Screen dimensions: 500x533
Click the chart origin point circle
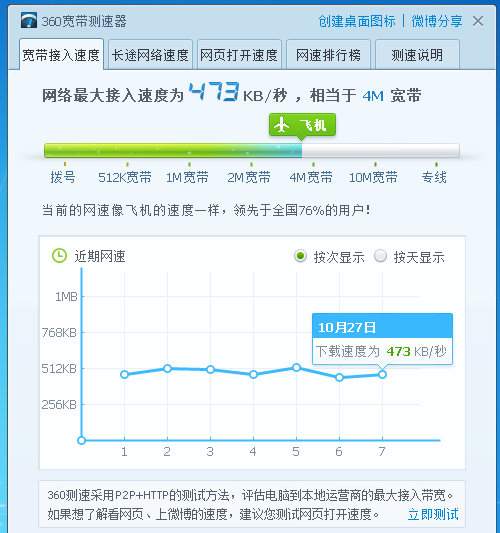click(81, 441)
